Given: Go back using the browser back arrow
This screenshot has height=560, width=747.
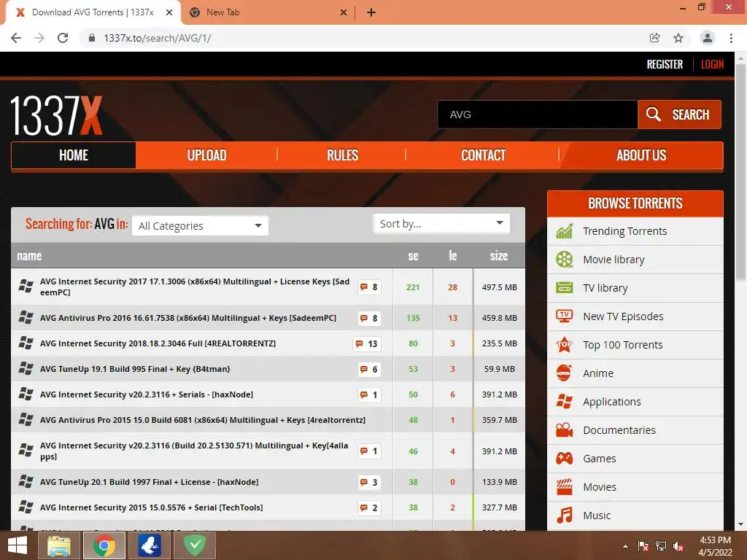Looking at the screenshot, I should pyautogui.click(x=16, y=38).
